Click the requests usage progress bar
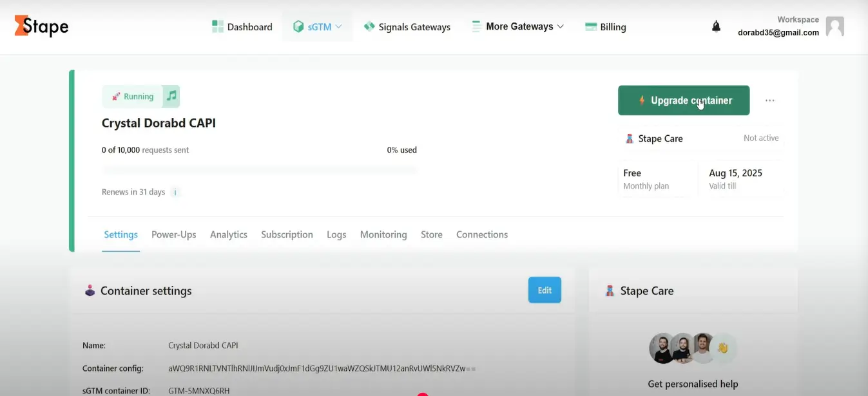Screen dimensions: 868x396 [x=259, y=170]
